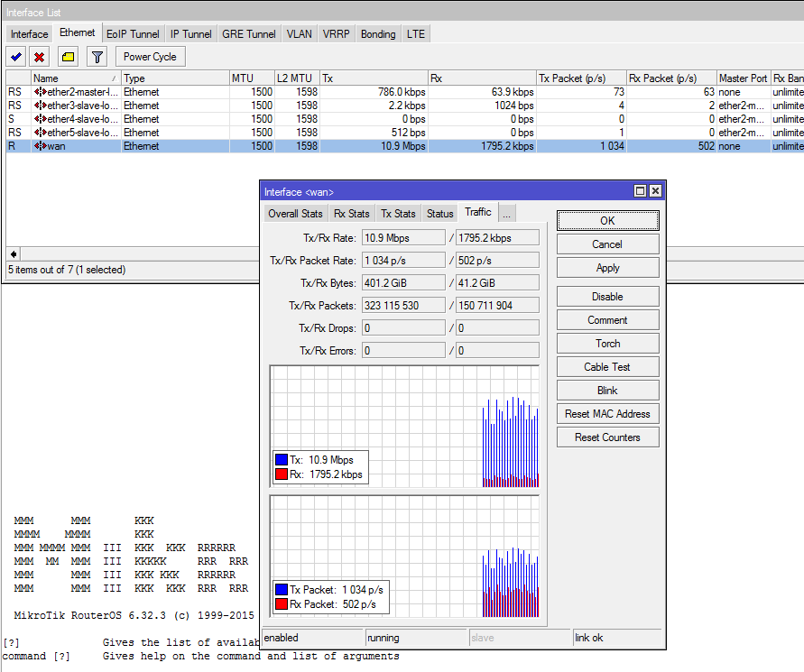The image size is (804, 672).
Task: Click the Reset Counters button
Action: click(607, 437)
